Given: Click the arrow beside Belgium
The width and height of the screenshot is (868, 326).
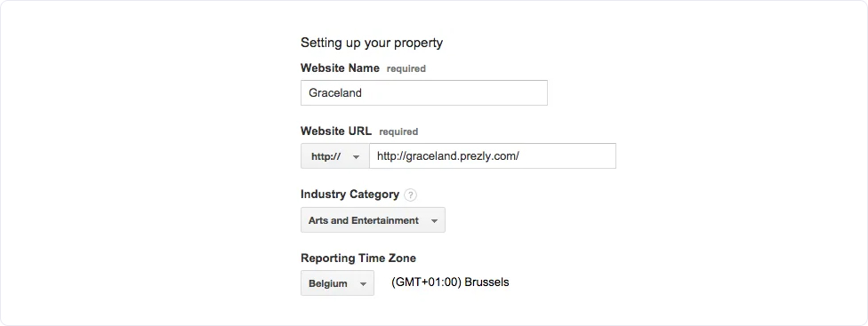Looking at the screenshot, I should click(x=363, y=284).
